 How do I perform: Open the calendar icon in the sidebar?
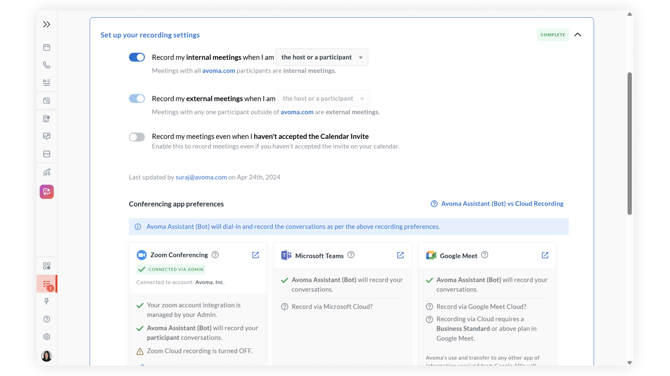click(x=47, y=47)
